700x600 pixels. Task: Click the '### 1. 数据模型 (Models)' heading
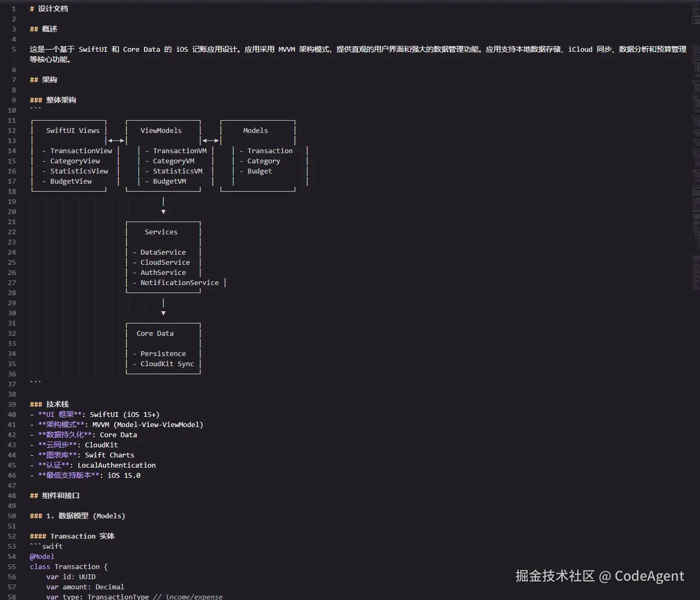[x=77, y=516]
